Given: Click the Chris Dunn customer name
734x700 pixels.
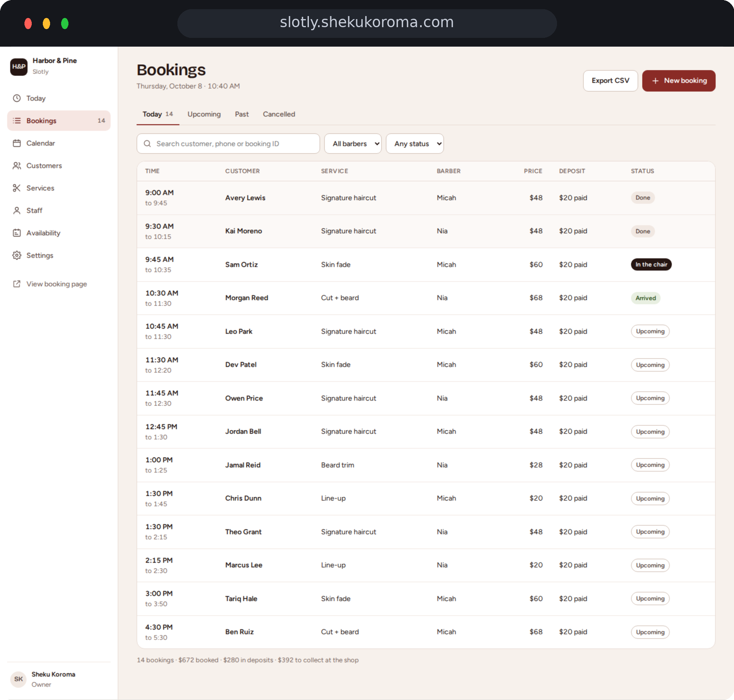Looking at the screenshot, I should [x=243, y=498].
